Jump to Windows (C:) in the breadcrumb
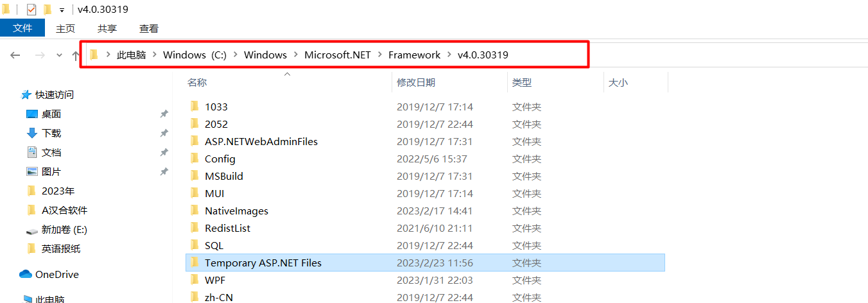Viewport: 868px width, 303px height. [195, 55]
